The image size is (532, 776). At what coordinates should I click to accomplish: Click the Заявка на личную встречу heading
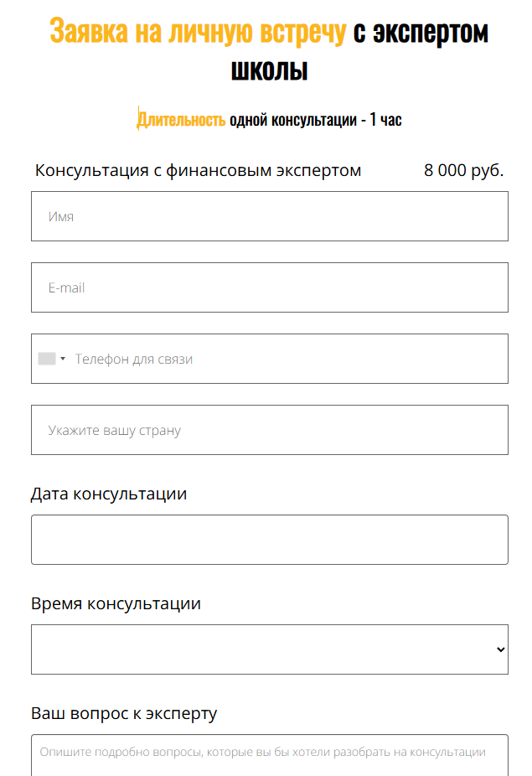click(x=198, y=33)
